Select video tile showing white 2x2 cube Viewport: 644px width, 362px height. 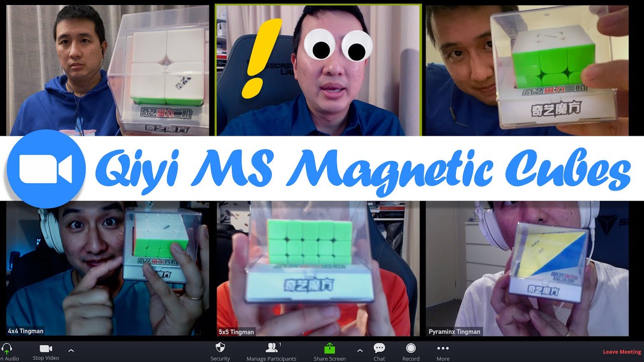coord(108,70)
